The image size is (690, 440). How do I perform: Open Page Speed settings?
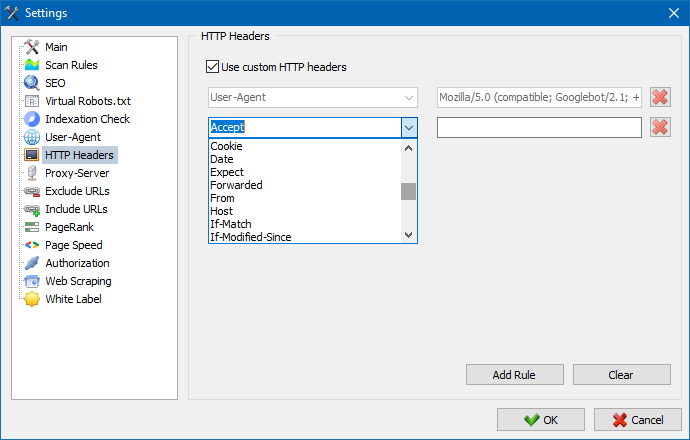click(x=73, y=245)
